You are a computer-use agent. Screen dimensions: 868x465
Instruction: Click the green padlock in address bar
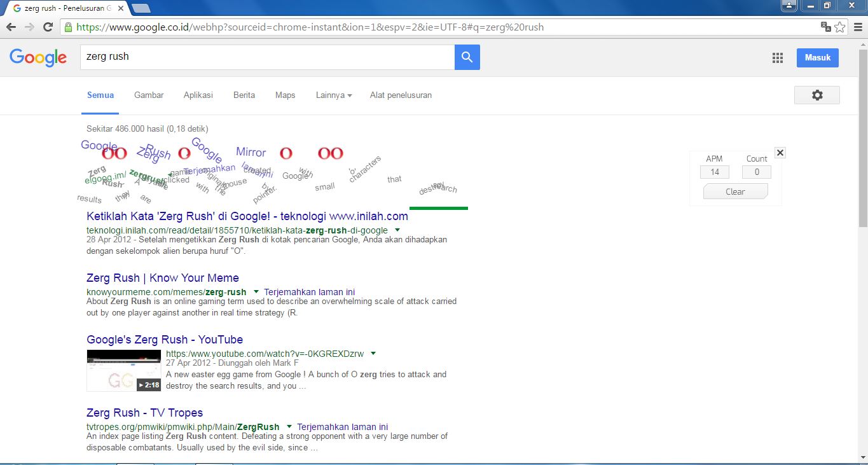click(x=68, y=27)
